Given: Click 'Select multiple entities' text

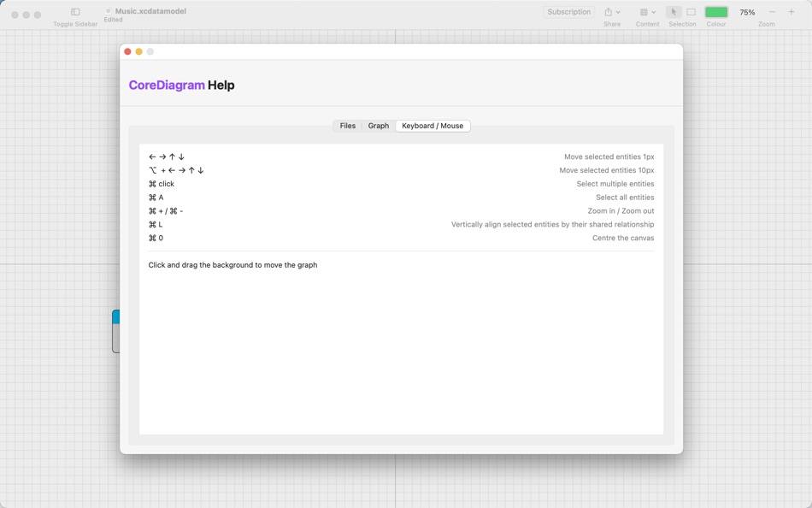Looking at the screenshot, I should click(x=615, y=184).
